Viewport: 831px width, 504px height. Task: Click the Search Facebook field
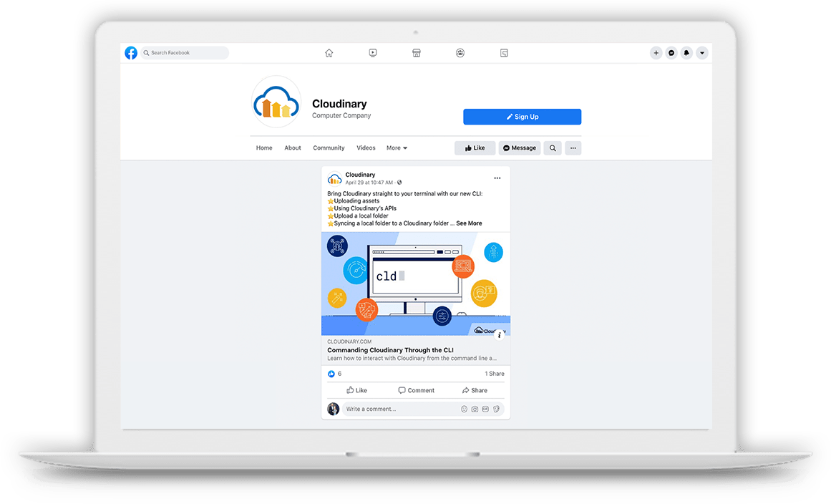(185, 53)
